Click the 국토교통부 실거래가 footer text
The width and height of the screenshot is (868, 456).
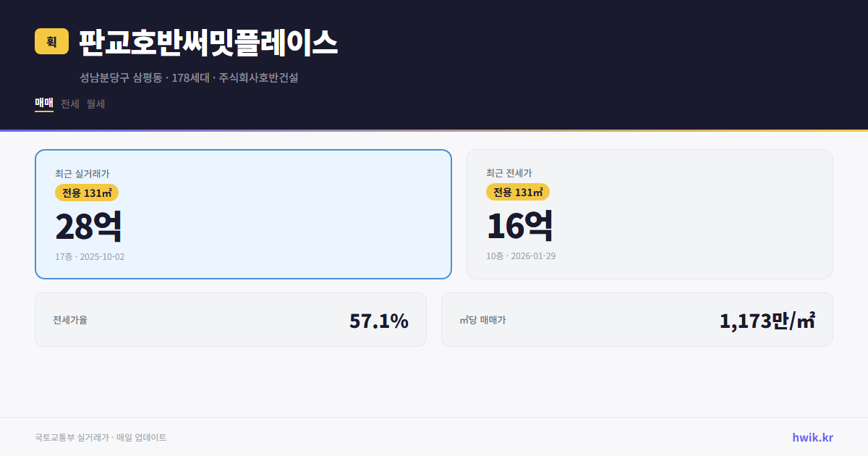pyautogui.click(x=101, y=436)
